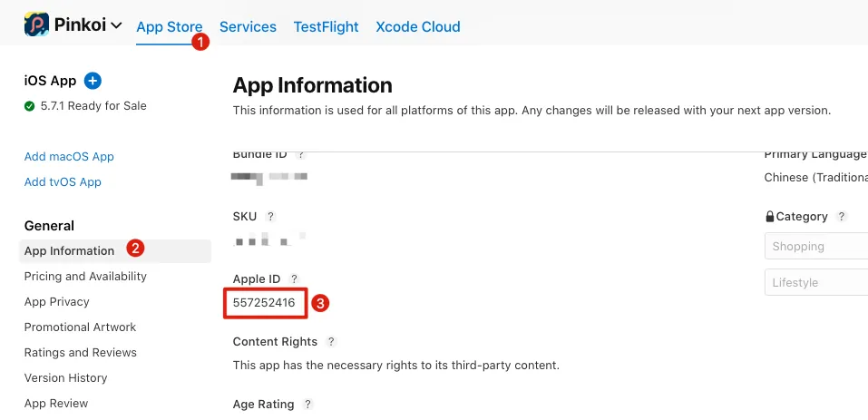Viewport: 868px width, 420px height.
Task: Open the Lifestyle secondary category dropdown
Action: click(x=816, y=282)
